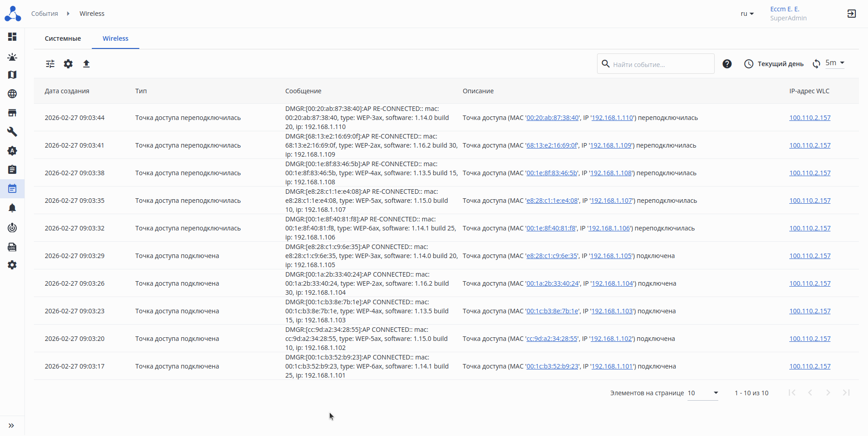Open IP link 192.168.1.105

[x=611, y=256]
